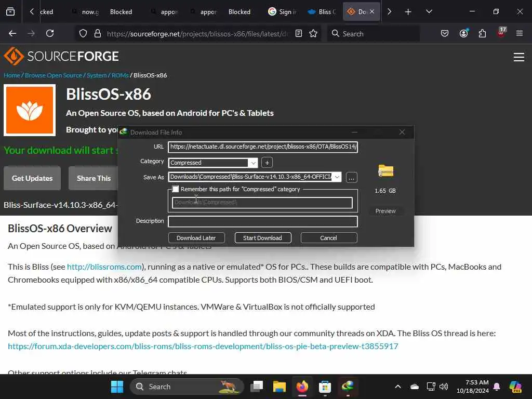Open the blissroms.com link
The width and height of the screenshot is (532, 399).
(x=104, y=267)
